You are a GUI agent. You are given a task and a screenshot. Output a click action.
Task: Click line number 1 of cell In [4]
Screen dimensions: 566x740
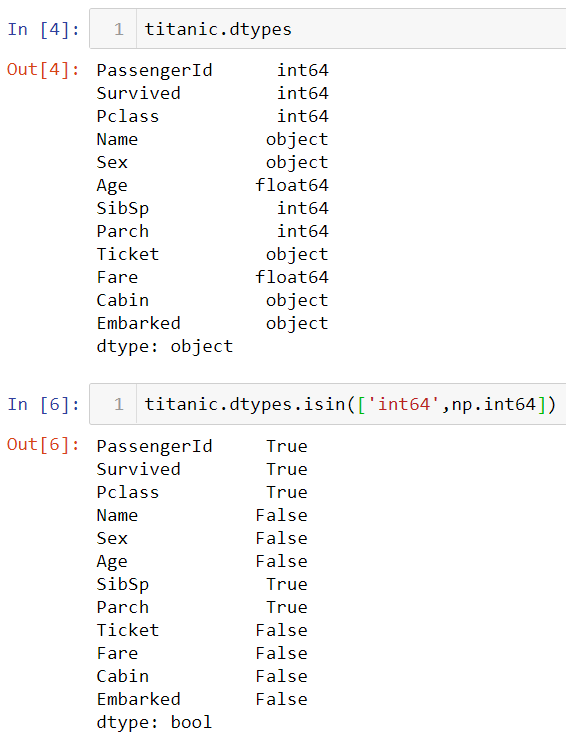[119, 29]
